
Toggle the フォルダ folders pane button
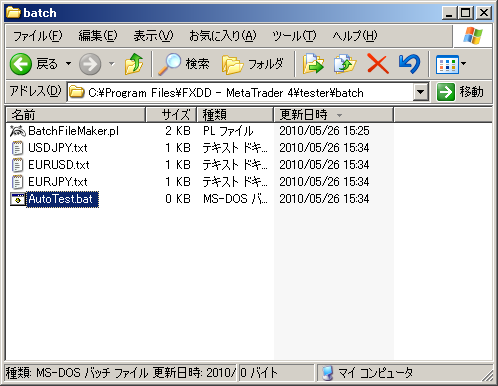click(253, 64)
